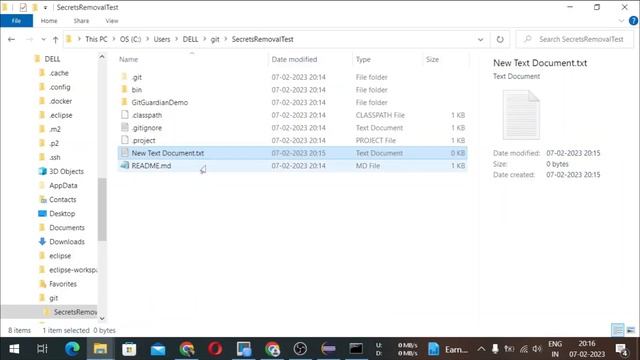Sort by the Size column header
Screen dimensions: 640x360
[432, 59]
